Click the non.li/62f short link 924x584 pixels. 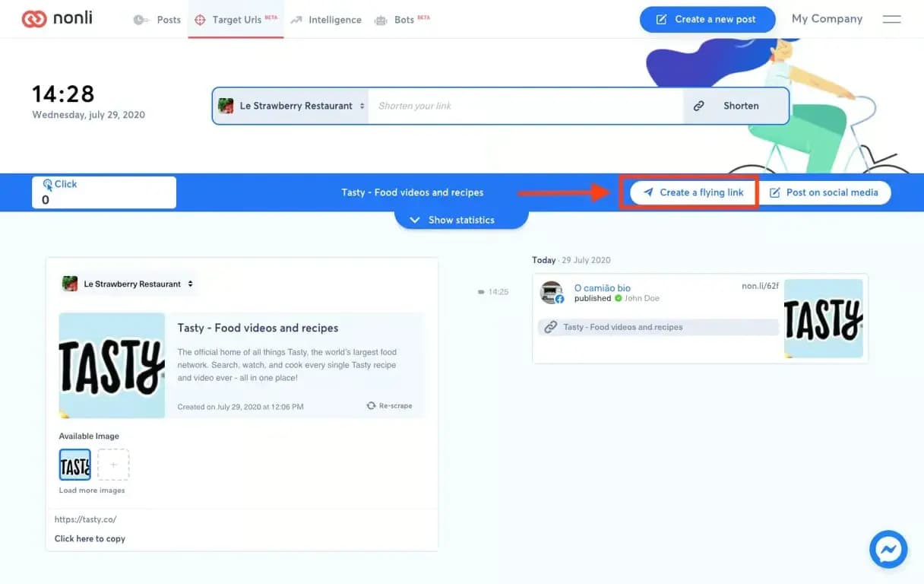[760, 287]
